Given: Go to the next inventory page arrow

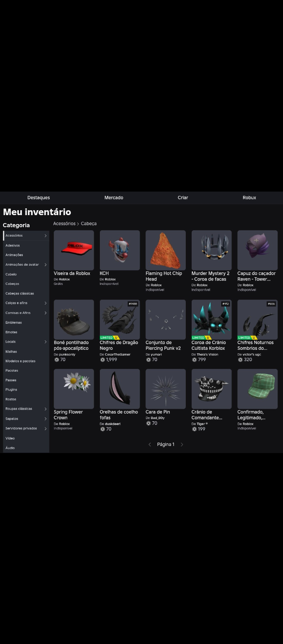Looking at the screenshot, I should pos(182,445).
